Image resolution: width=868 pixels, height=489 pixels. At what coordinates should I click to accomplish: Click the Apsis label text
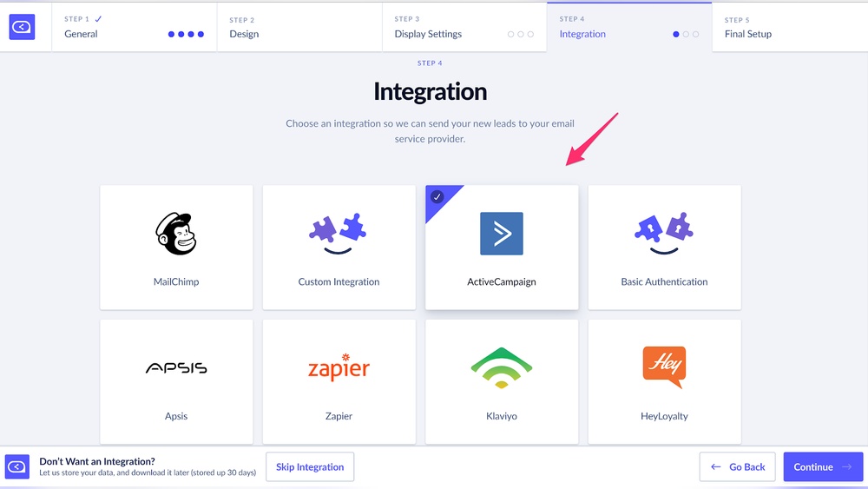click(x=176, y=416)
